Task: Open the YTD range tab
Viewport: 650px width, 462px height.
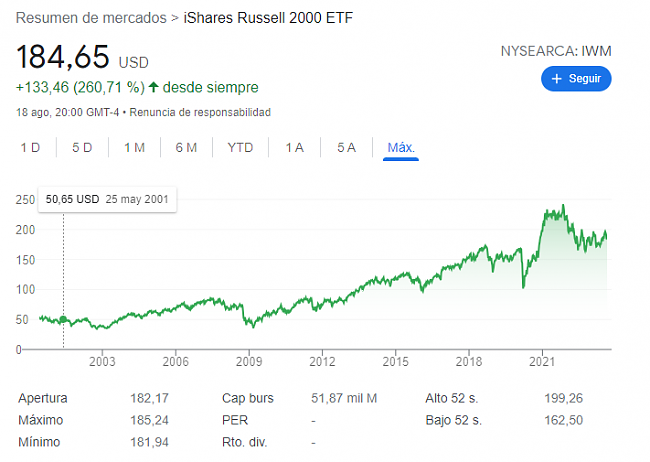Action: (240, 148)
